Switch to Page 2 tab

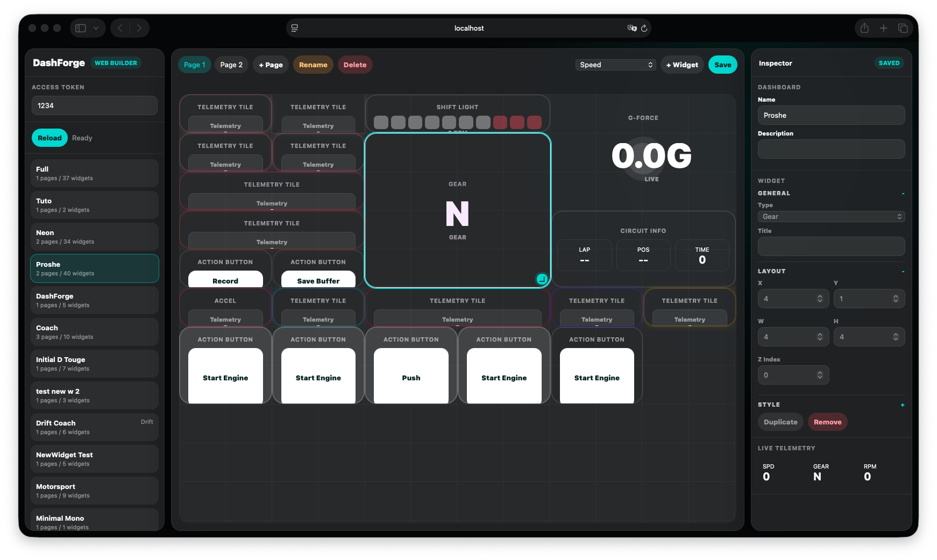(x=231, y=65)
